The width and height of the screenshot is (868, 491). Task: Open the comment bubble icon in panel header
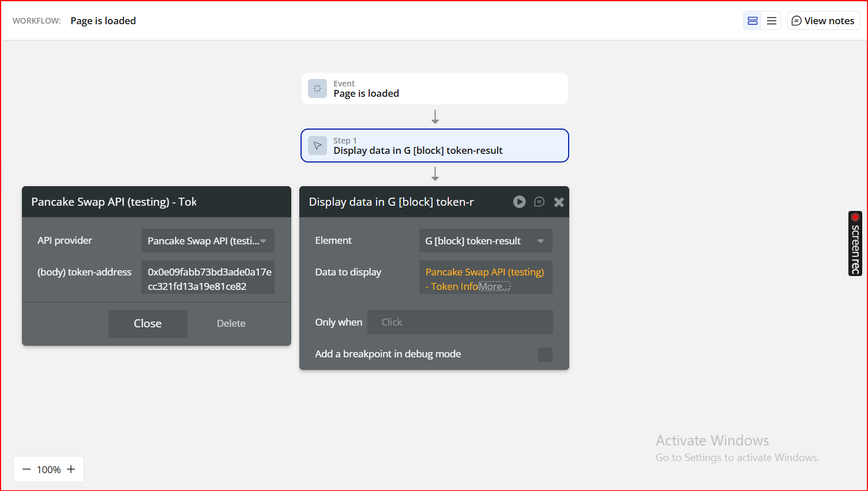[539, 202]
